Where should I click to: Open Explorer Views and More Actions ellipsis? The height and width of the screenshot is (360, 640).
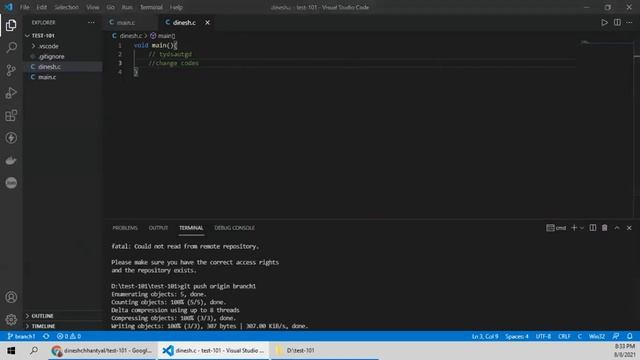(91, 22)
